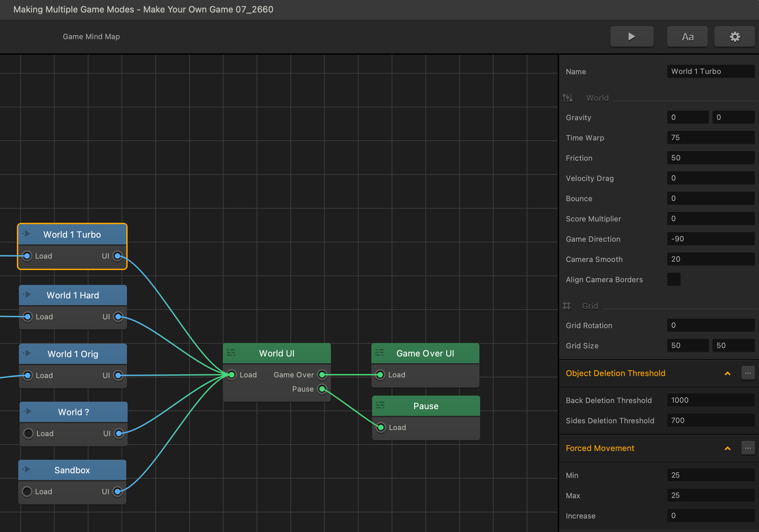Select the World 1 Orig node title

pyautogui.click(x=73, y=354)
